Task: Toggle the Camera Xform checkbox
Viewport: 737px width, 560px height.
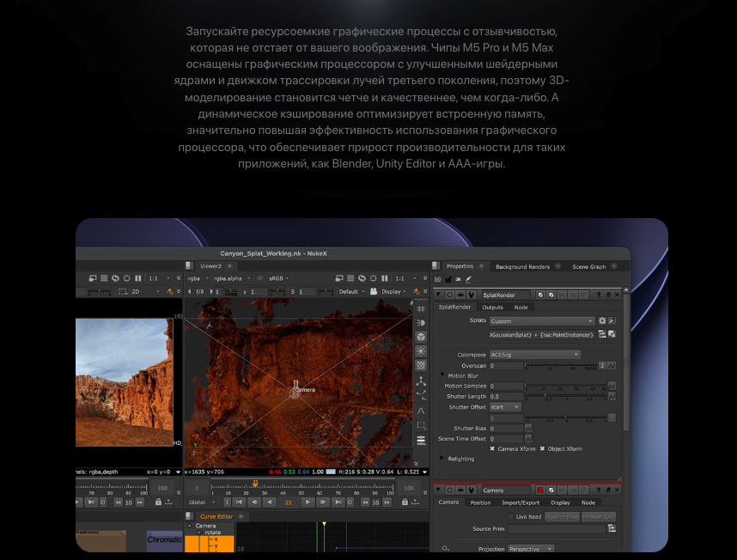Action: point(492,448)
